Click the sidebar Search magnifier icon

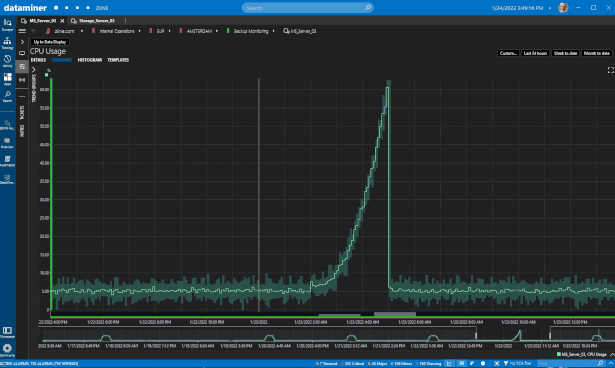[x=7, y=97]
